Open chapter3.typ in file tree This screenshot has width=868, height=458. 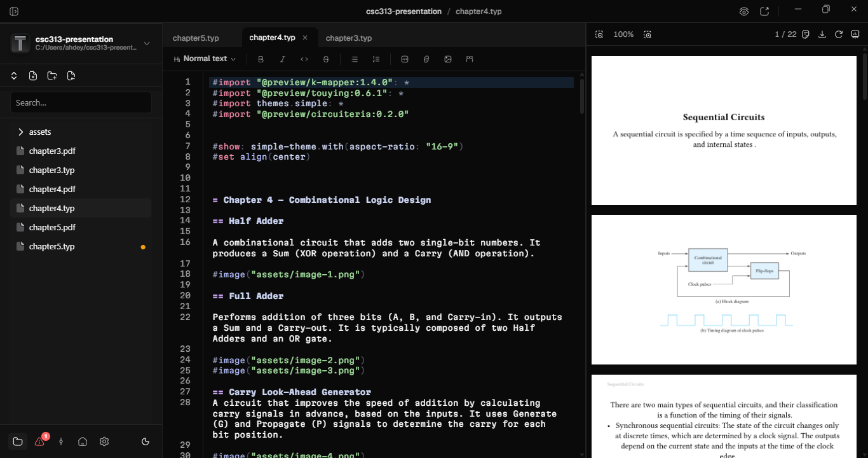click(81, 170)
